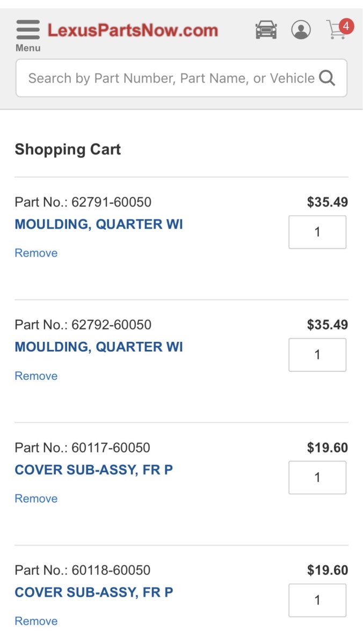363x644 pixels.
Task: Open the hamburger Menu icon
Action: [x=28, y=30]
